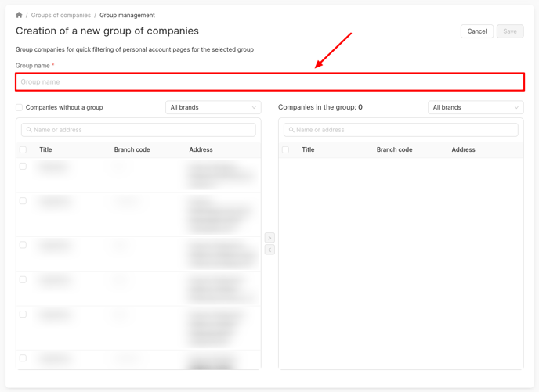The image size is (539, 392).
Task: Click the 'Branch code' column header in left table
Action: 132,149
